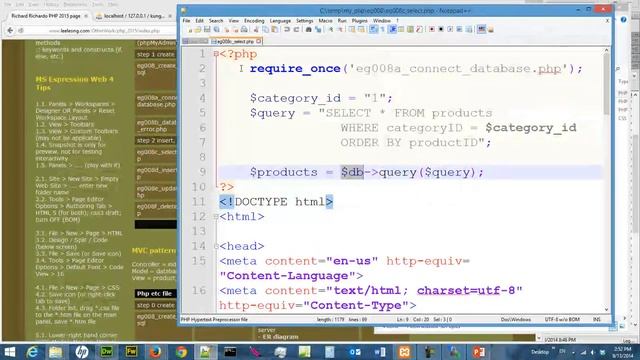
Task: Toggle synchronized vertical scrolling icon
Action: pos(352,29)
